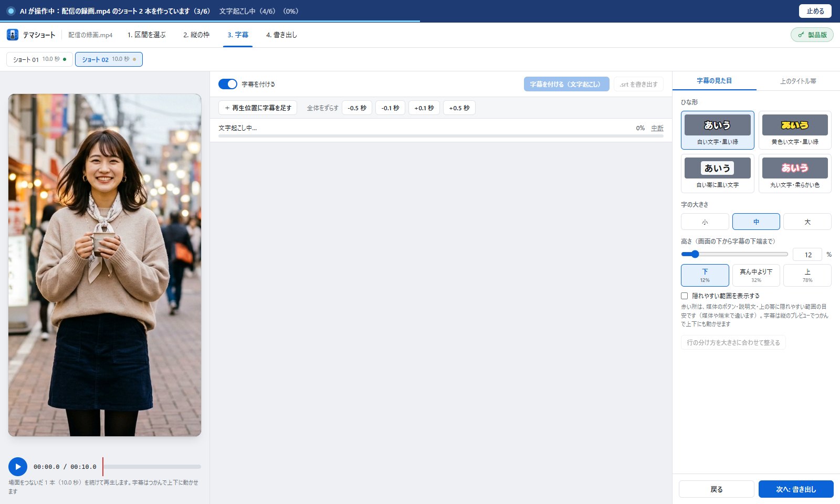The image size is (840, 504).
Task: Click the playback timeline scrubber bar
Action: click(152, 467)
